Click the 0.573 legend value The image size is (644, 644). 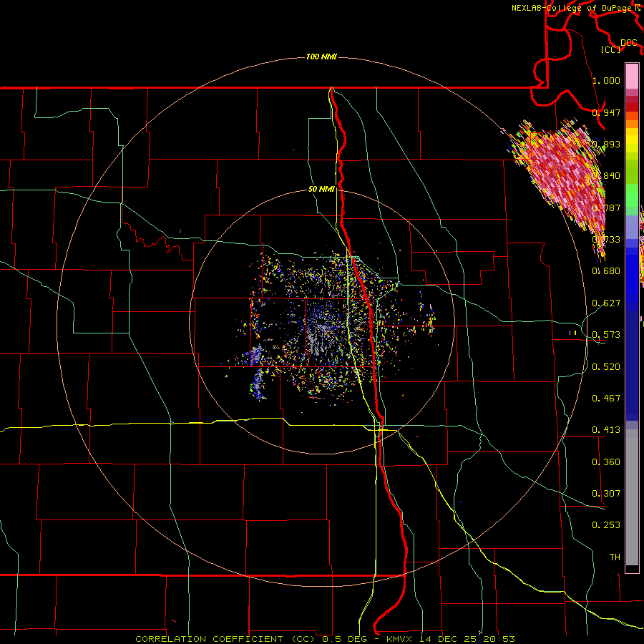(x=606, y=335)
